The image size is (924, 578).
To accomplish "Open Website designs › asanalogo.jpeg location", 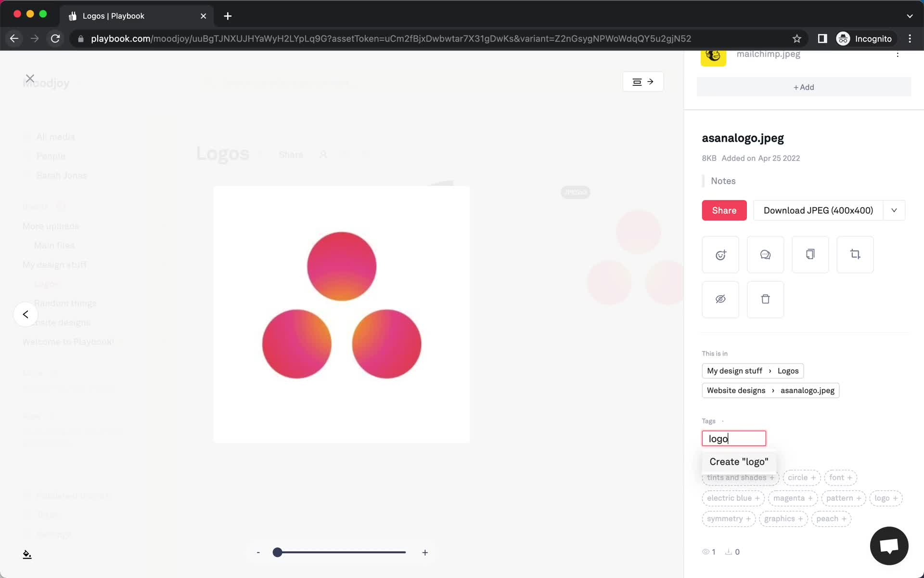I will tap(770, 391).
